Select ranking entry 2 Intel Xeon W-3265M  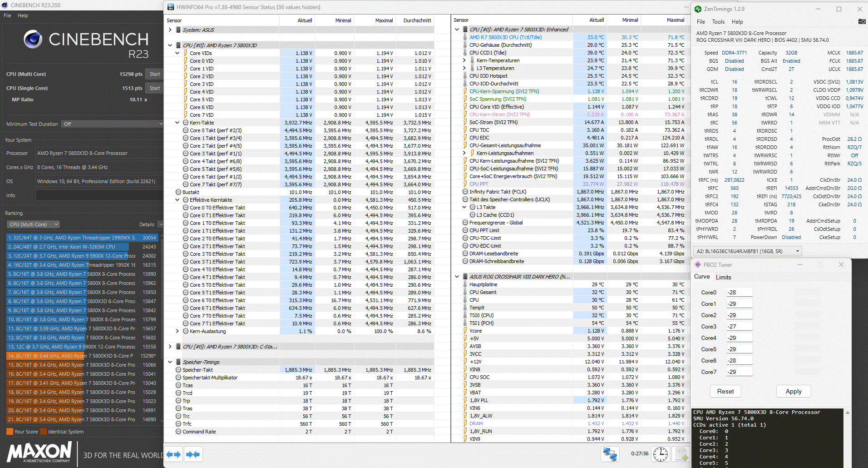[x=82, y=247]
